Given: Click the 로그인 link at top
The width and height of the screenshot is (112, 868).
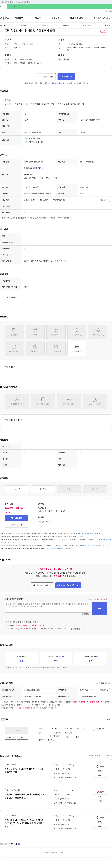Looking at the screenshot, I should [x=105, y=11].
